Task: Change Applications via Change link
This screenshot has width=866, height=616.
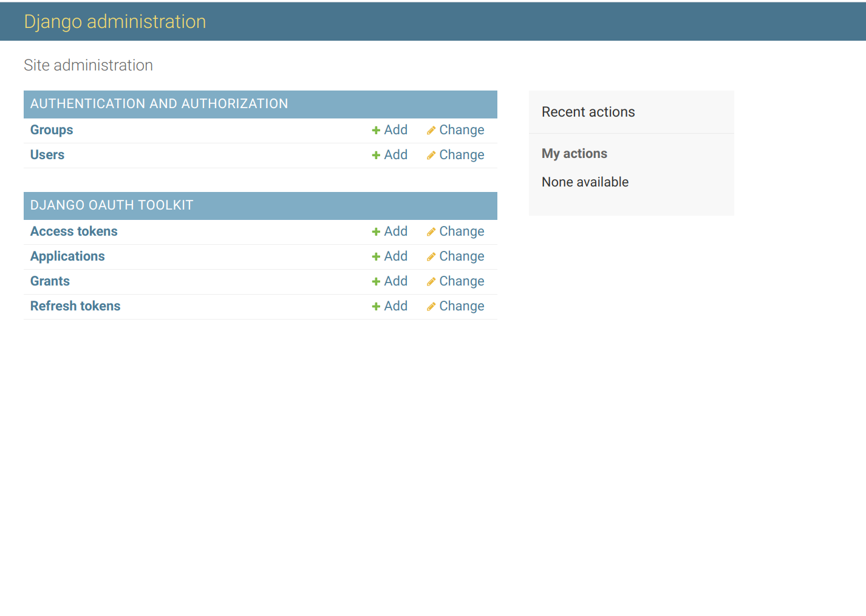Action: (x=462, y=256)
